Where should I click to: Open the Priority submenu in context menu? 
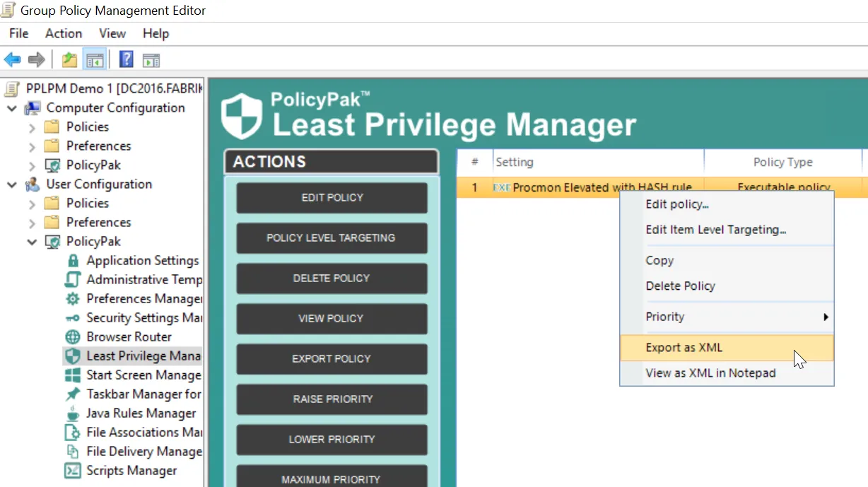point(727,317)
